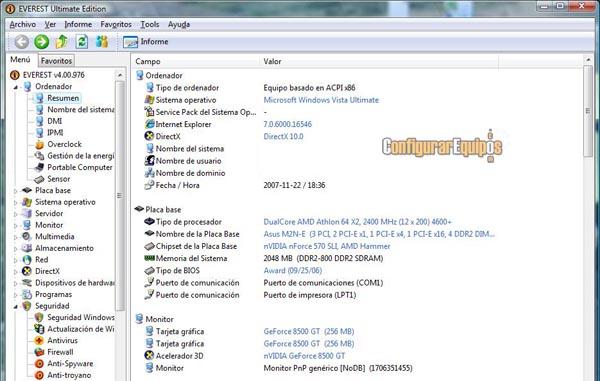This screenshot has width=600, height=381.
Task: Expand the Placa base tree node
Action: pyautogui.click(x=16, y=191)
